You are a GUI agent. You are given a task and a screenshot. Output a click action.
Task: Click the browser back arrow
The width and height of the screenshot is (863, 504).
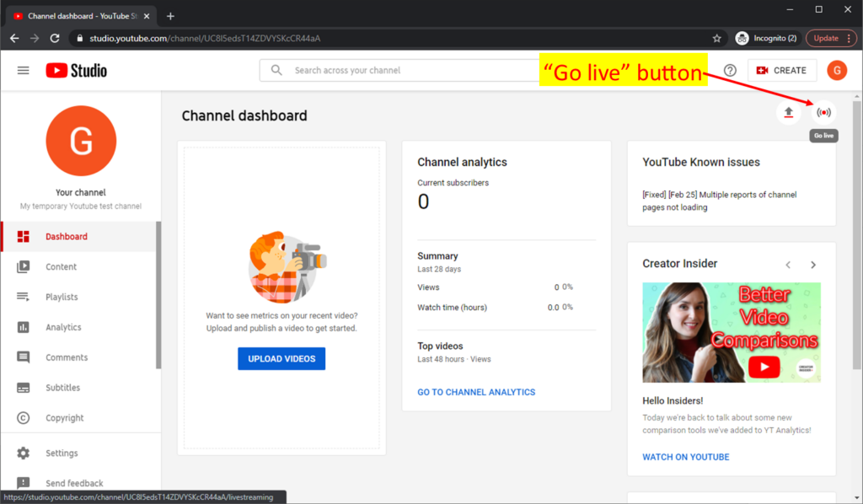pyautogui.click(x=14, y=39)
